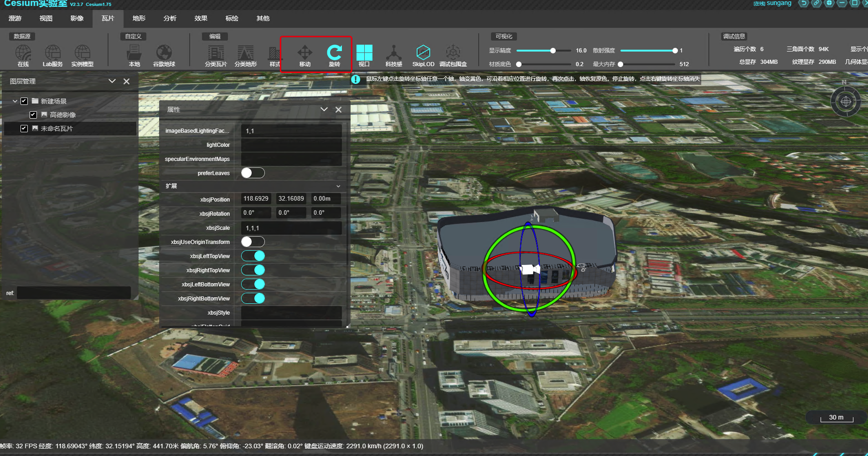This screenshot has height=456, width=868.
Task: Adjust the 显示精度 slider
Action: pos(553,51)
